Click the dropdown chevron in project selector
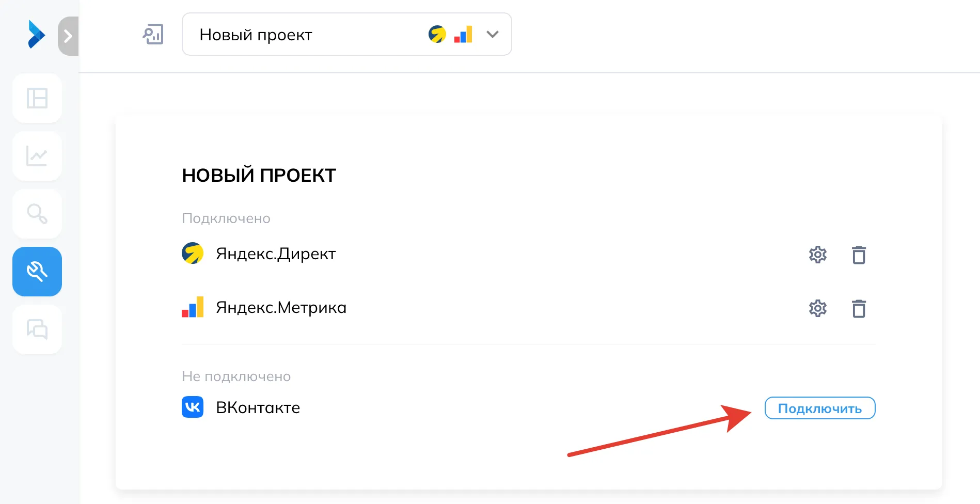The width and height of the screenshot is (980, 504). click(x=493, y=35)
